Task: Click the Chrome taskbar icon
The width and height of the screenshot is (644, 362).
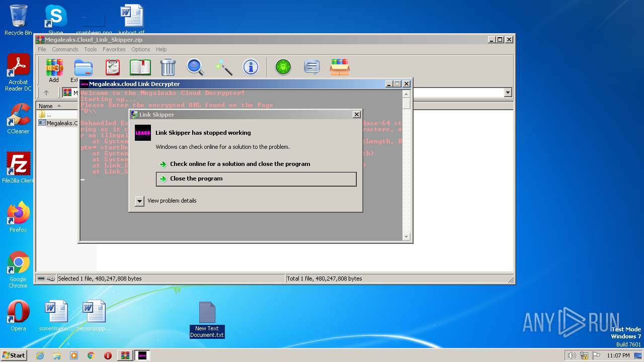Action: point(91,355)
